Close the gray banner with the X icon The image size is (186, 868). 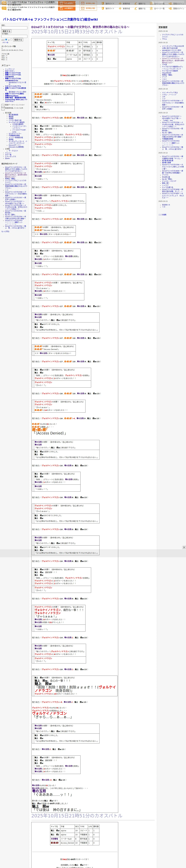(184, 548)
